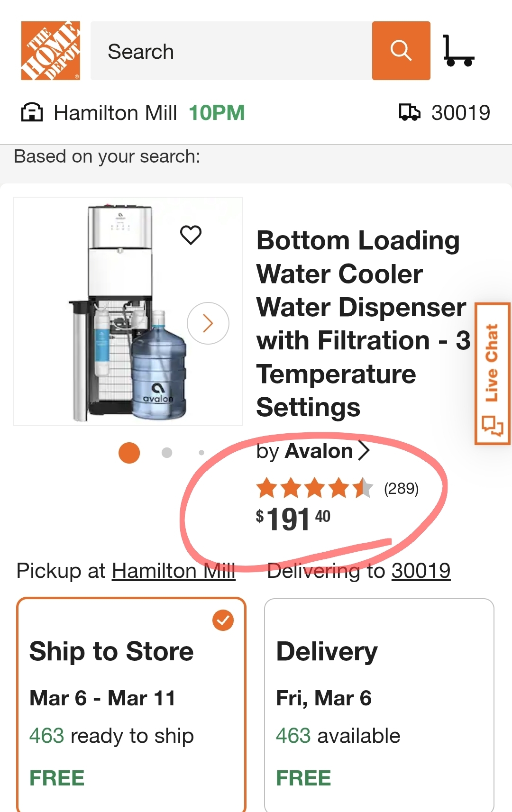This screenshot has width=512, height=812.
Task: Show the next product image
Action: pos(208,323)
